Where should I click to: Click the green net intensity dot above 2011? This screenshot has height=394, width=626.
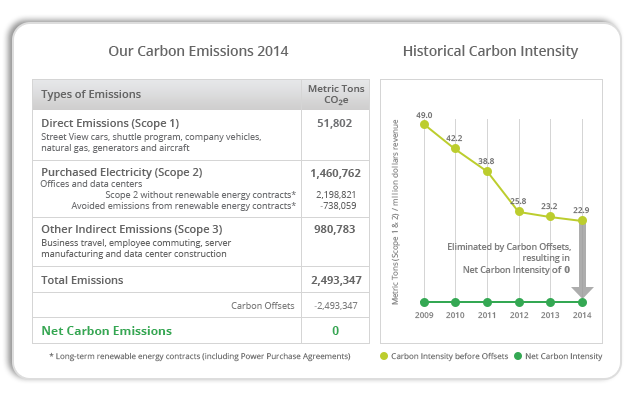[x=487, y=302]
